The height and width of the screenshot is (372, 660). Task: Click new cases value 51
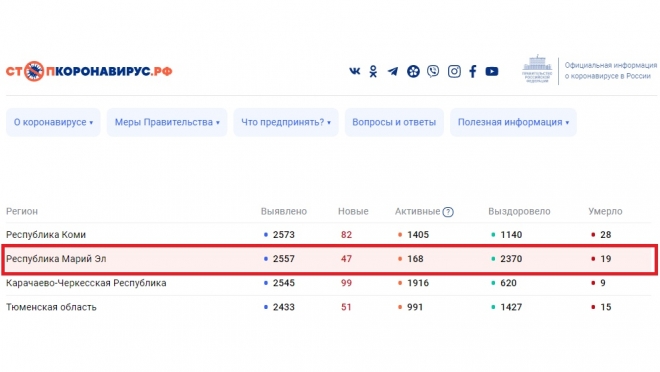click(x=346, y=307)
